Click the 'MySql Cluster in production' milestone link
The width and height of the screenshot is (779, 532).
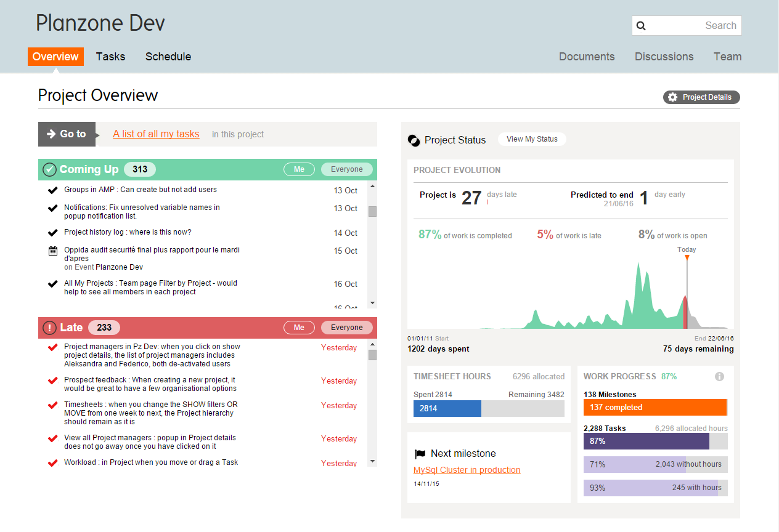(x=467, y=470)
